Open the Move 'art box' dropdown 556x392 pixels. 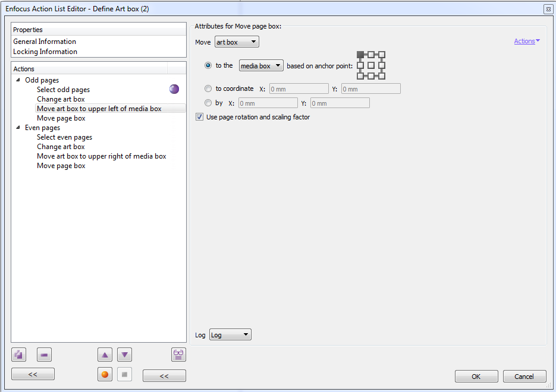coord(237,42)
